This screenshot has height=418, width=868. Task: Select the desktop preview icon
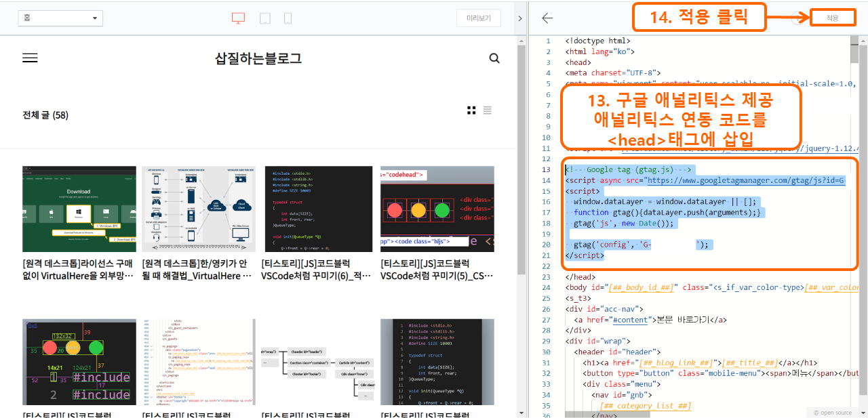(x=239, y=19)
